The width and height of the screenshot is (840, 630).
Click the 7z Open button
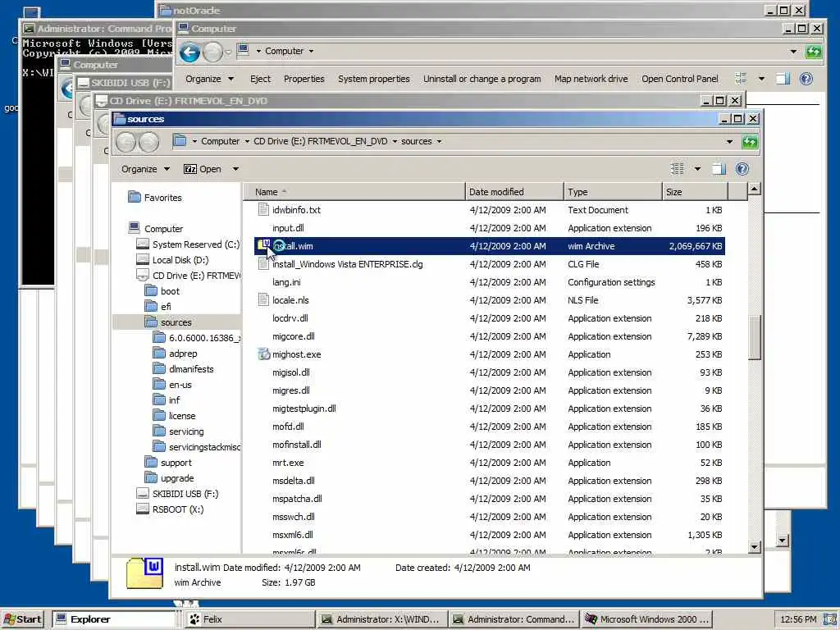click(203, 169)
